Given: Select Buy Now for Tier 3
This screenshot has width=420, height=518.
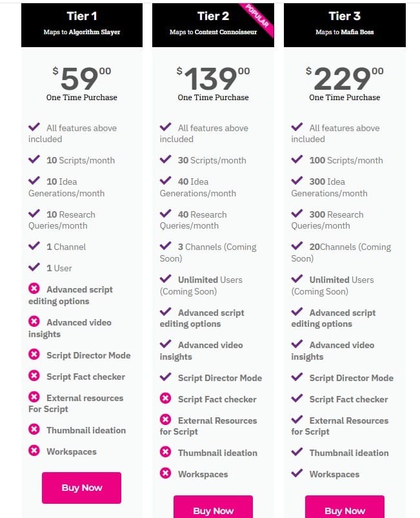Looking at the screenshot, I should (x=345, y=510).
